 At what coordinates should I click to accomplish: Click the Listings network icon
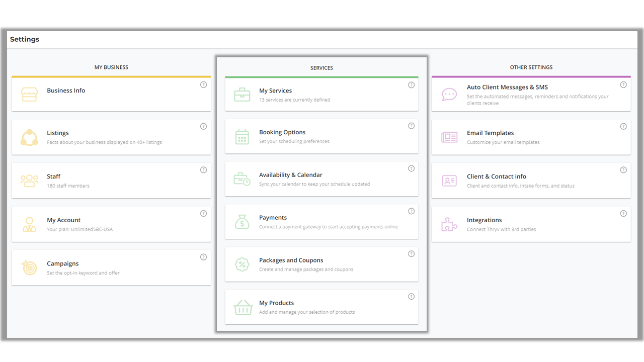click(x=29, y=137)
